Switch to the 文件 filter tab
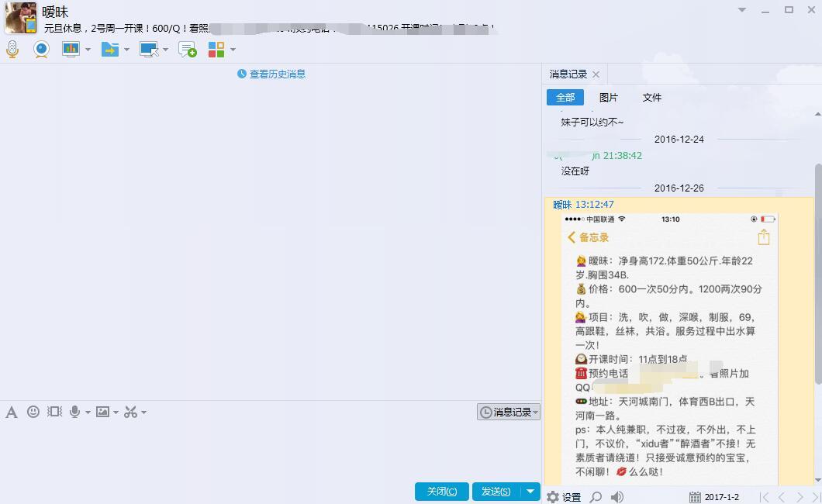Viewport: 822px width, 504px height. coord(651,98)
